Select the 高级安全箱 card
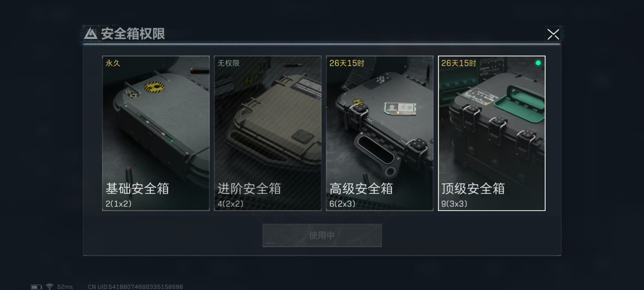644x290 pixels. tap(380, 133)
